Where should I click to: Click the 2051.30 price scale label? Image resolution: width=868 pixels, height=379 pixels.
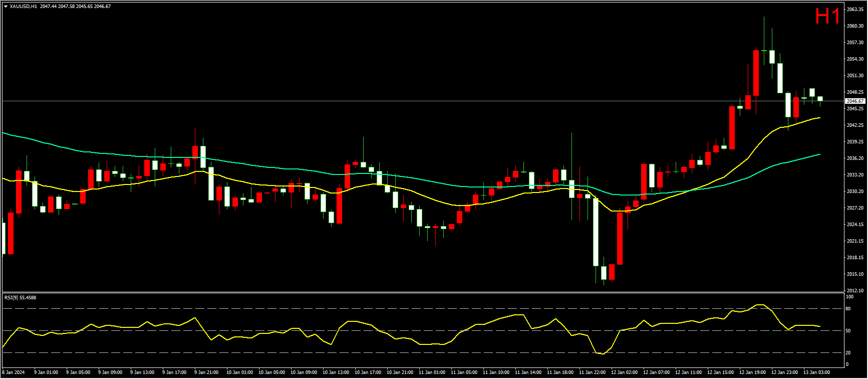[855, 76]
